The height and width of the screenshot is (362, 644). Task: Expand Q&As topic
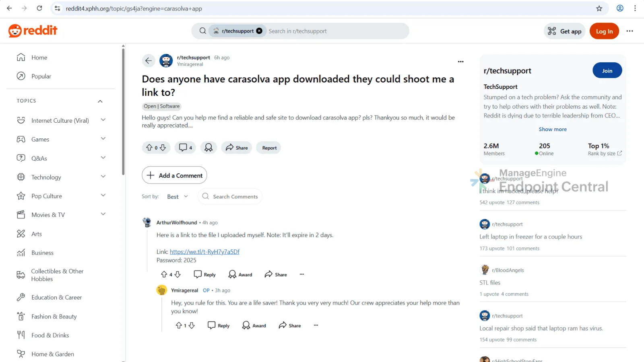tap(103, 158)
